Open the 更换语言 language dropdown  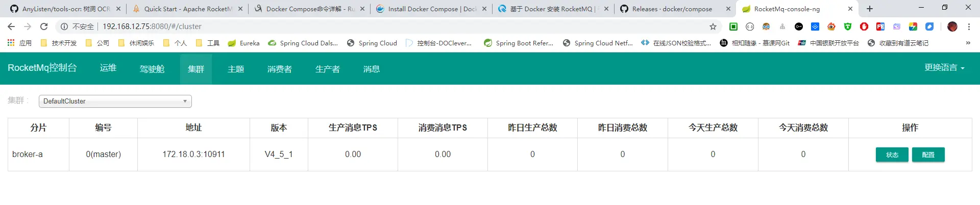coord(944,68)
